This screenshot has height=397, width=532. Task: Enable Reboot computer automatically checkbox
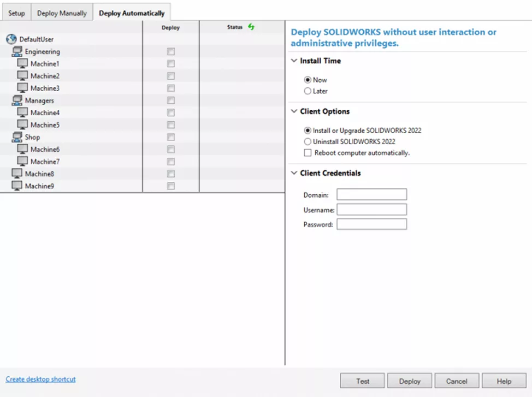308,153
